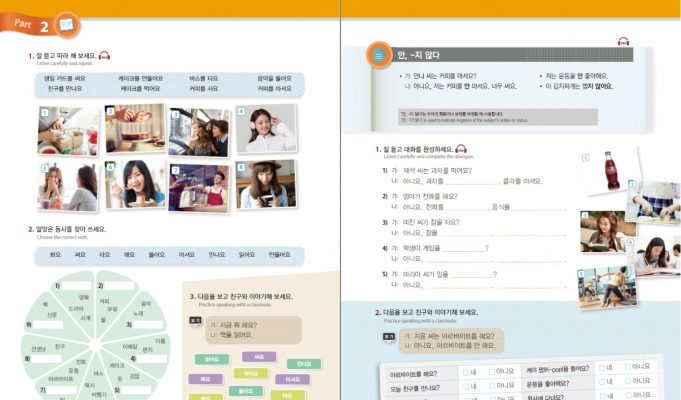Click the '커피를 마셔요' phrase in the list
Image resolution: width=681 pixels, height=400 pixels.
[274, 88]
